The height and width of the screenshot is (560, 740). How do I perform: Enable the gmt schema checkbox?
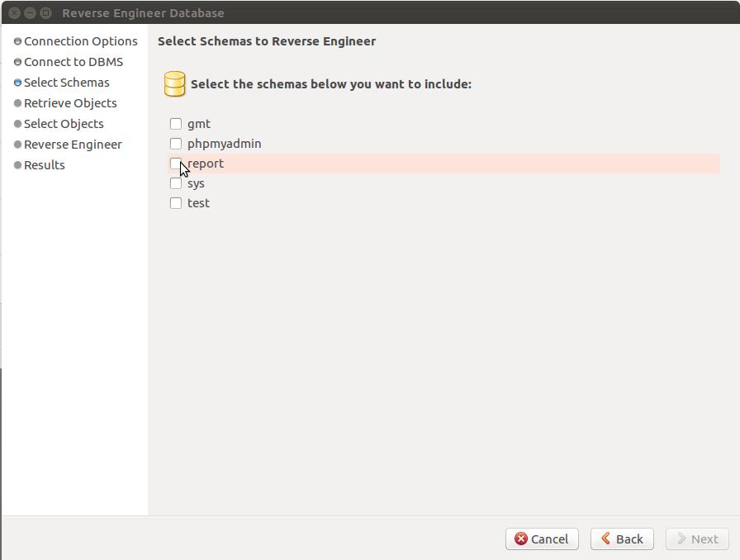(176, 124)
